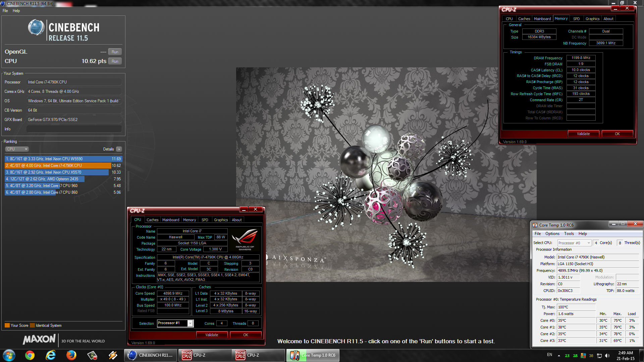The image size is (644, 362).
Task: Switch to Mainboard tab in top CPU-Z
Action: point(542,19)
